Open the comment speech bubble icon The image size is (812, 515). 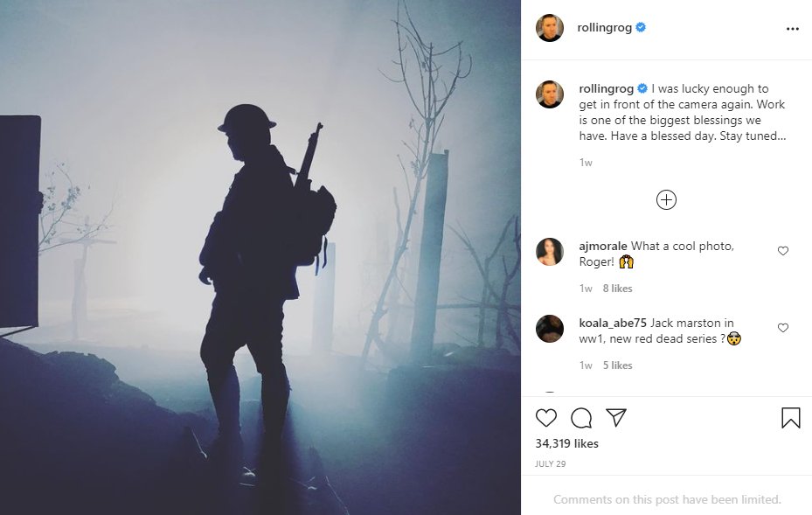[x=581, y=418]
